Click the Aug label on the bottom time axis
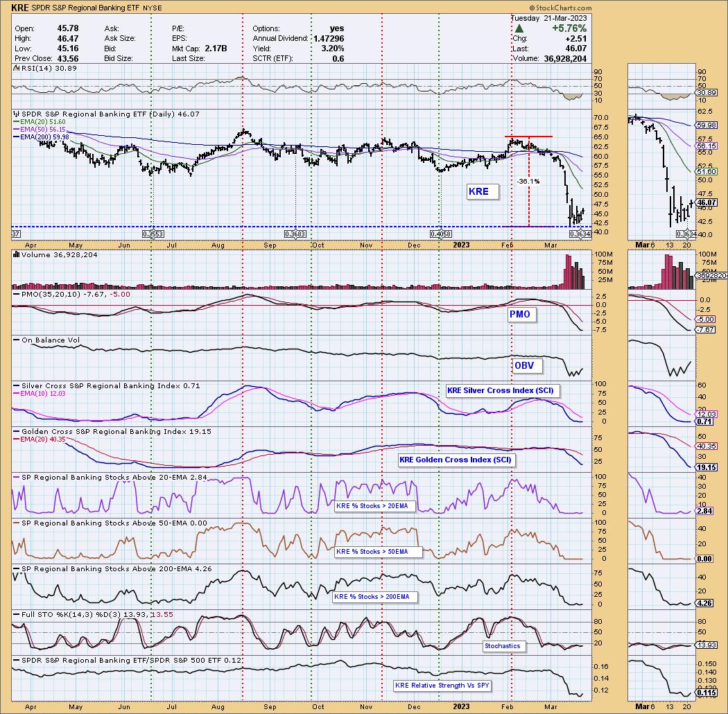Viewport: 728px width, 714px height. [x=218, y=707]
